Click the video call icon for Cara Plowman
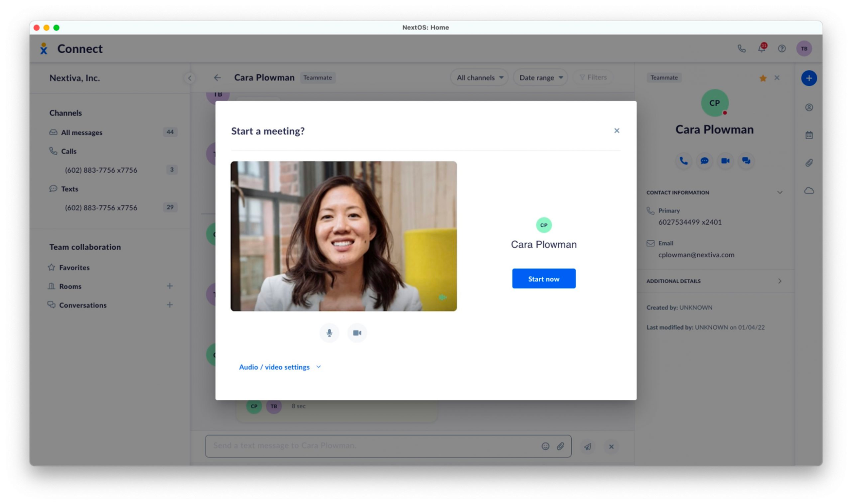851x504 pixels. pyautogui.click(x=725, y=160)
